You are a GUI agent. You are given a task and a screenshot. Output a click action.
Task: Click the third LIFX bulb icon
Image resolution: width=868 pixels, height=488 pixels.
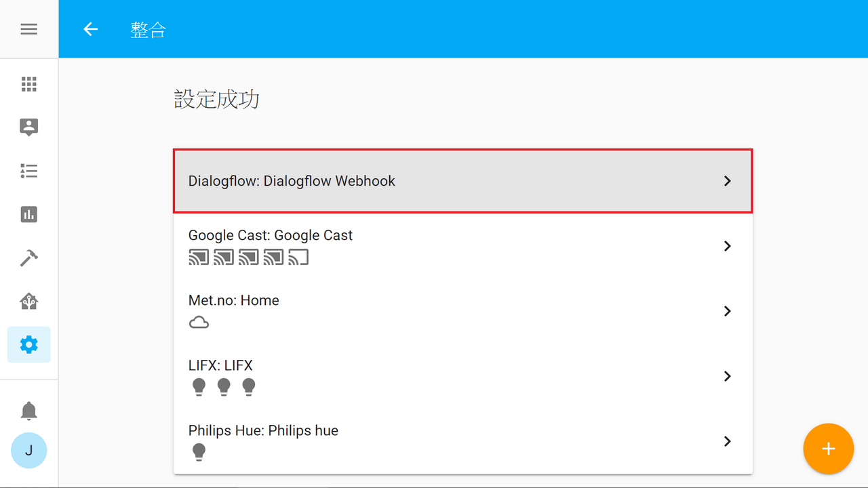[x=249, y=387]
